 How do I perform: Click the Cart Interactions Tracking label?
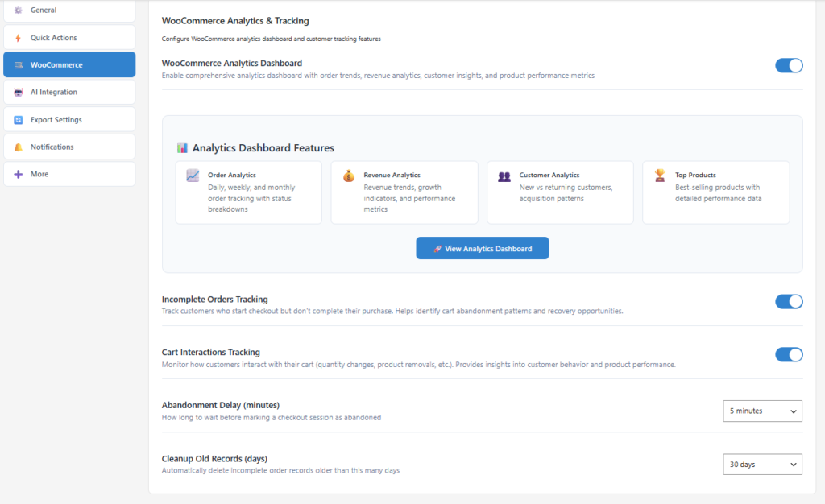click(x=211, y=352)
